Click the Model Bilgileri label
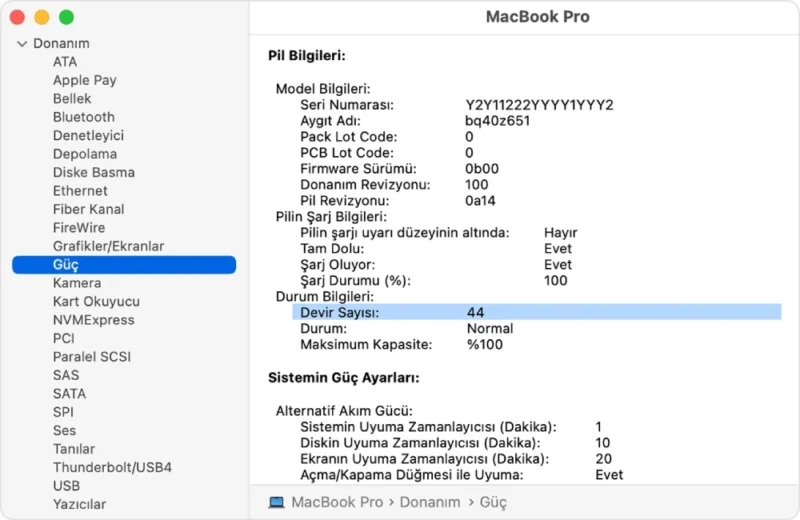Screen dimensions: 800x520 pos(323,89)
